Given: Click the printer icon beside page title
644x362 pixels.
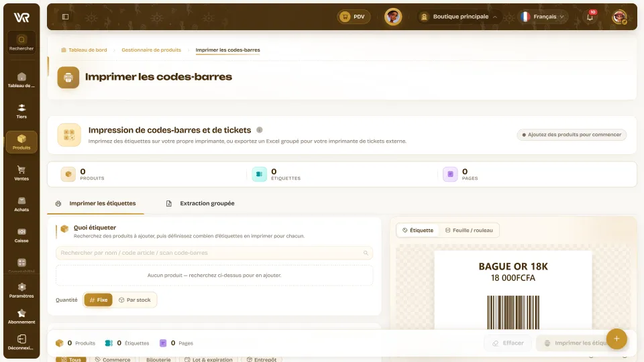Looking at the screenshot, I should pyautogui.click(x=68, y=77).
